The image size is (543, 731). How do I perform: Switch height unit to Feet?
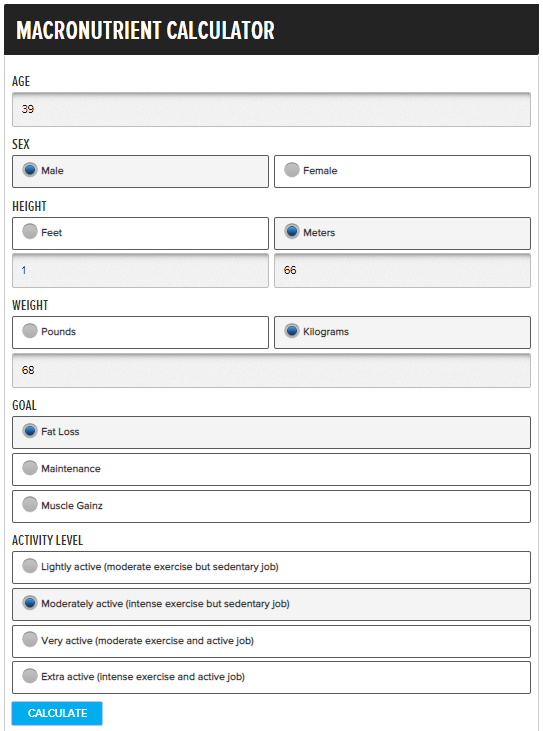coord(140,234)
